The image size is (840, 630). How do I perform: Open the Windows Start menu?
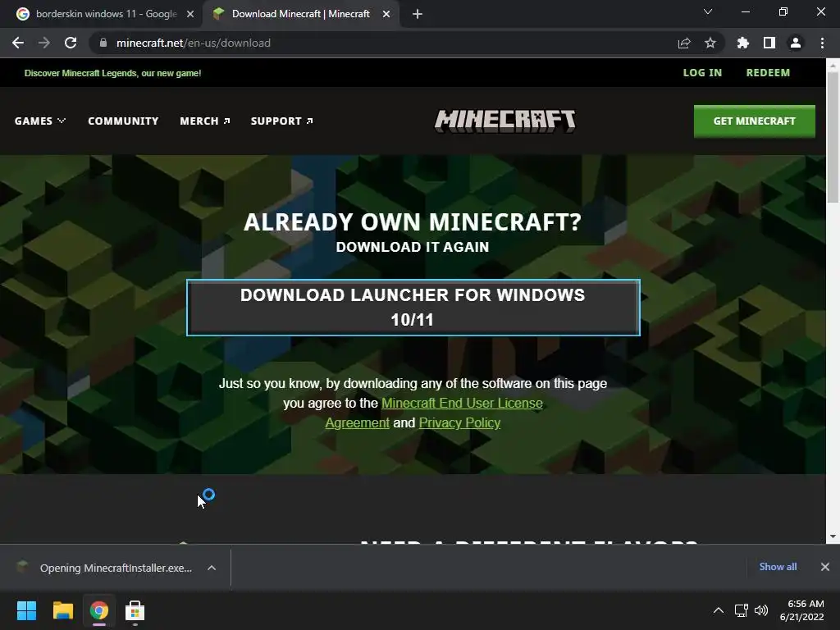[x=26, y=610]
